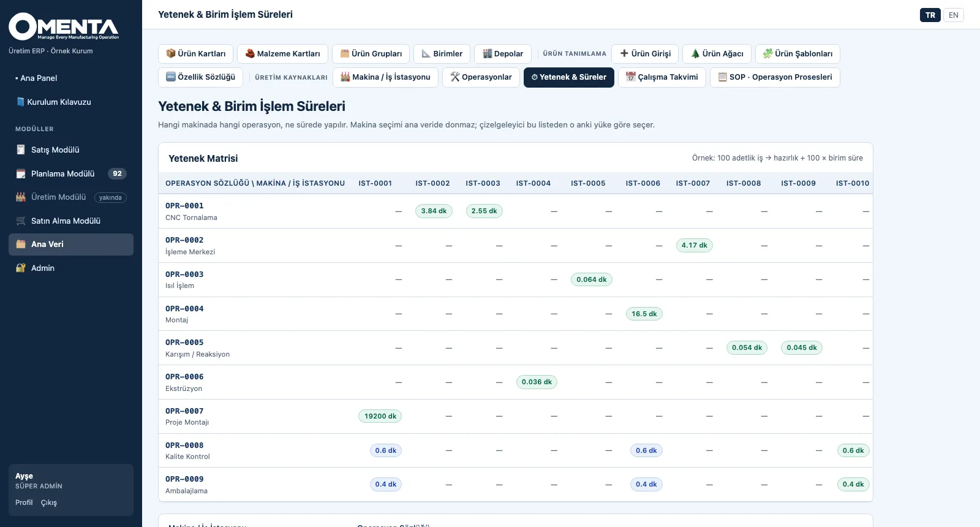
Task: Click the Ürün Kartları box icon
Action: click(171, 54)
